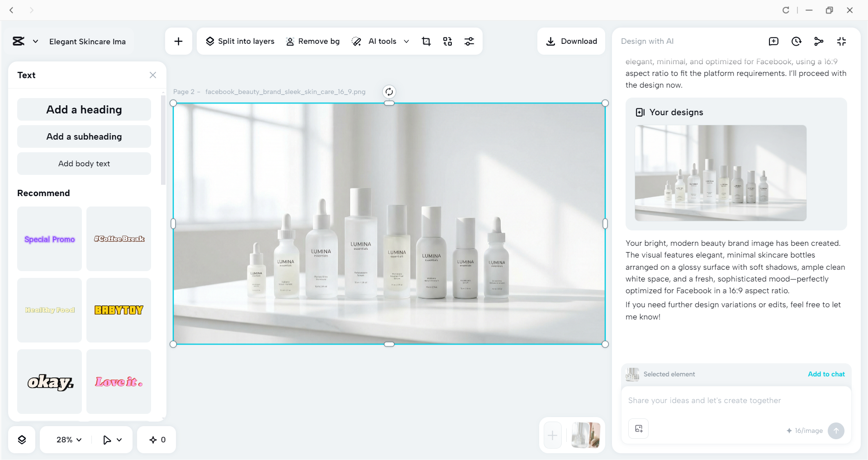This screenshot has height=460, width=868.
Task: Choose the okay. text style
Action: 50,381
